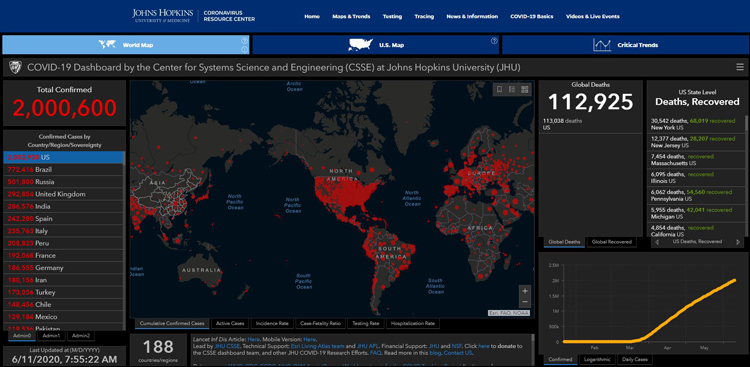Image resolution: width=750 pixels, height=367 pixels.
Task: Open the hamburger menu in dashboard header
Action: [x=740, y=67]
